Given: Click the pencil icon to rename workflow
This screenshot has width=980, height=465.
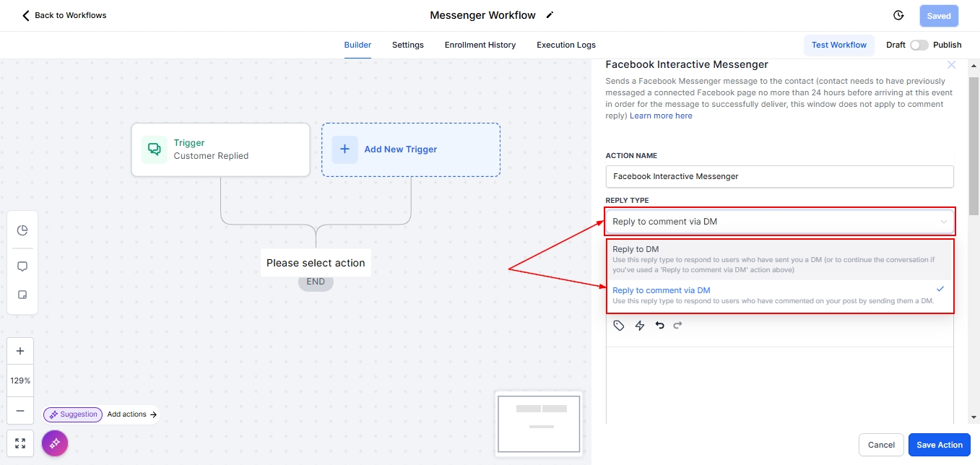Looking at the screenshot, I should 550,15.
